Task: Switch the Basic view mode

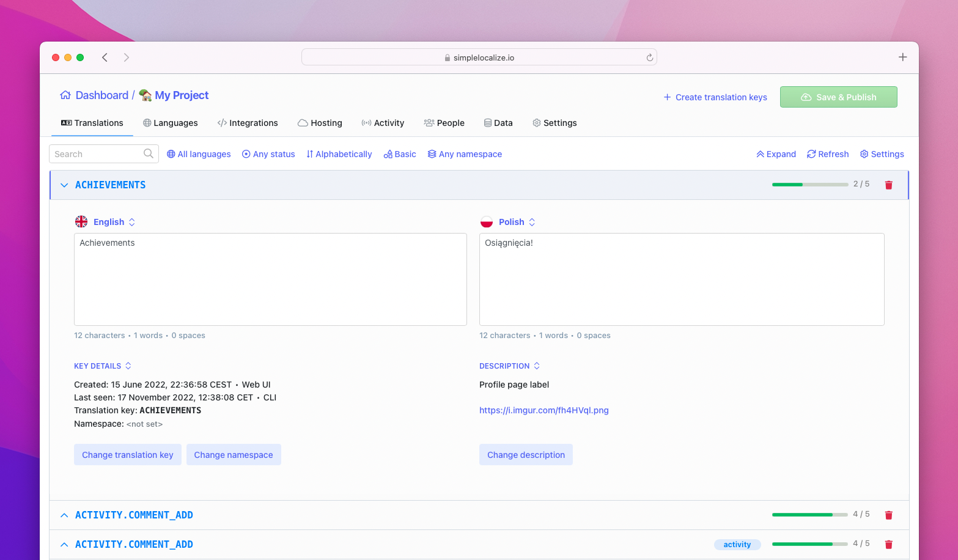Action: (400, 154)
